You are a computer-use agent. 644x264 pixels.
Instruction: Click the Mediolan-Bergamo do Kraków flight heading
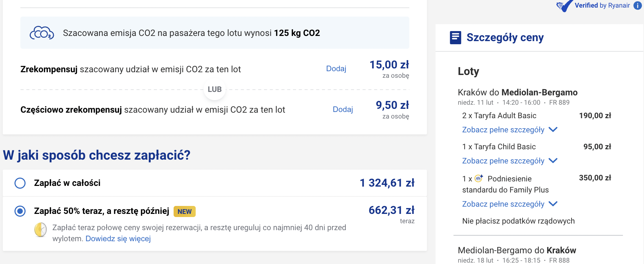tap(517, 250)
